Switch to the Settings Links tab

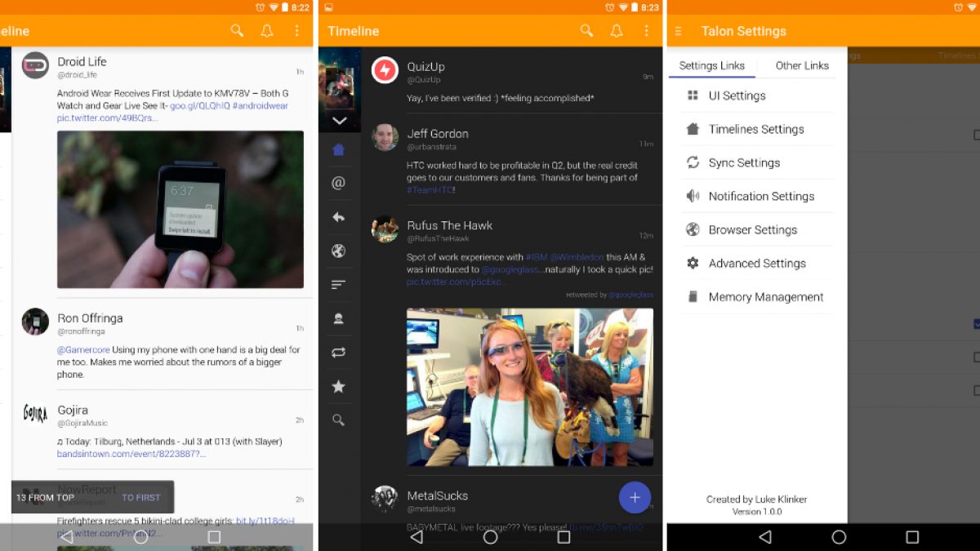(711, 65)
